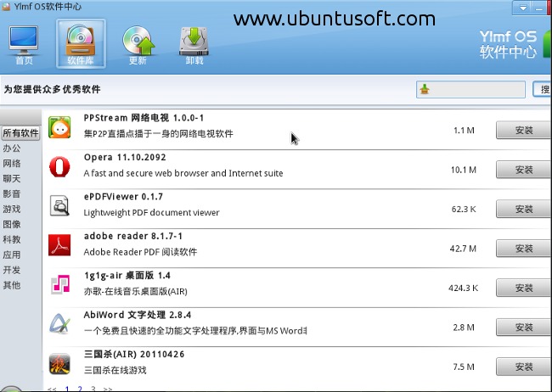Select the 其他 other category
The width and height of the screenshot is (552, 392).
point(12,285)
